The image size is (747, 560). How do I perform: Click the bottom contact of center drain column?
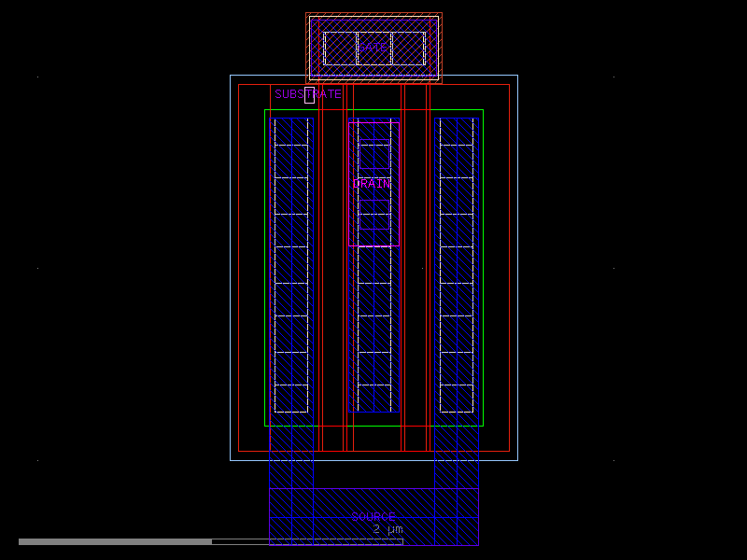(373, 399)
